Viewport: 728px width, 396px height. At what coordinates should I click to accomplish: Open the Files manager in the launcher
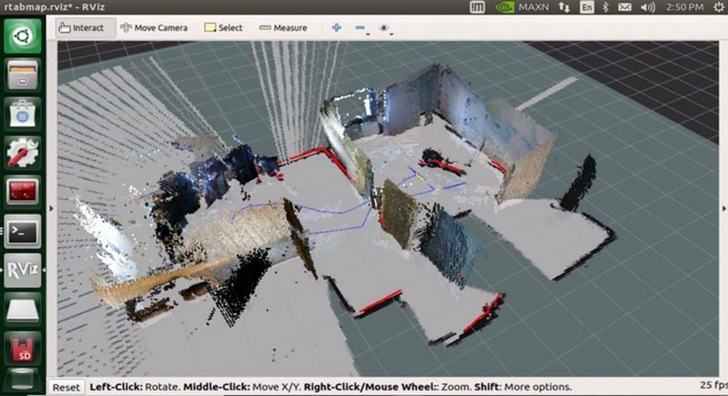23,75
